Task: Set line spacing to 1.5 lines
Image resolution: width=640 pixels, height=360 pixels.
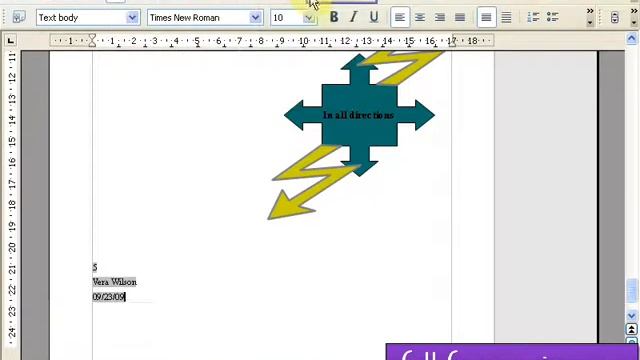Action: click(x=506, y=17)
